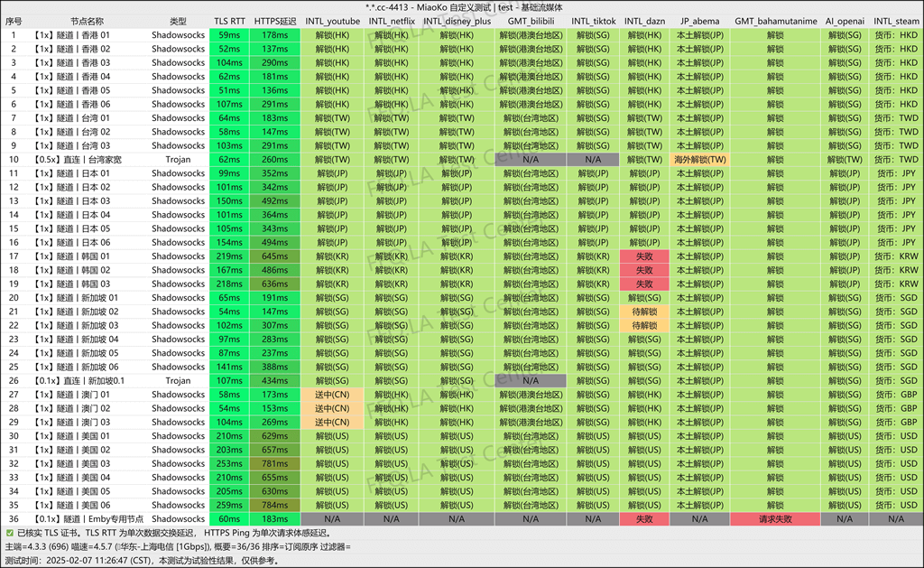Click the INTL_steam column header
Screen dimensions: 924x568
click(895, 20)
